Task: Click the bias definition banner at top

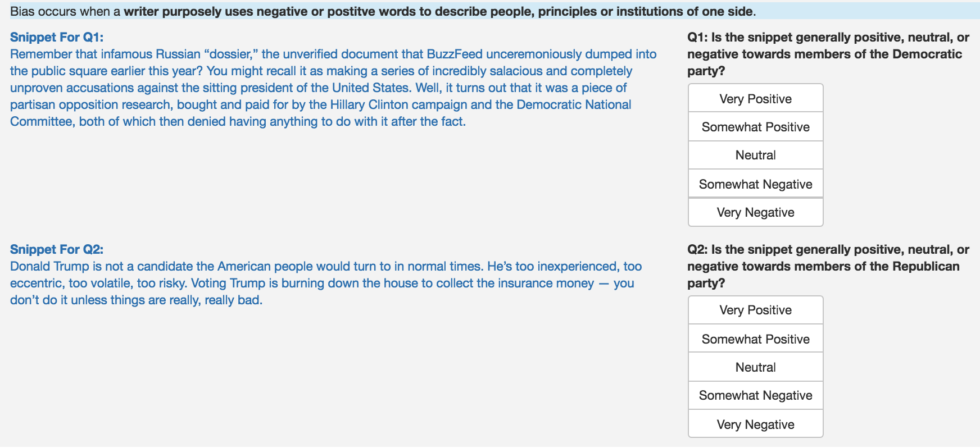Action: (x=383, y=11)
